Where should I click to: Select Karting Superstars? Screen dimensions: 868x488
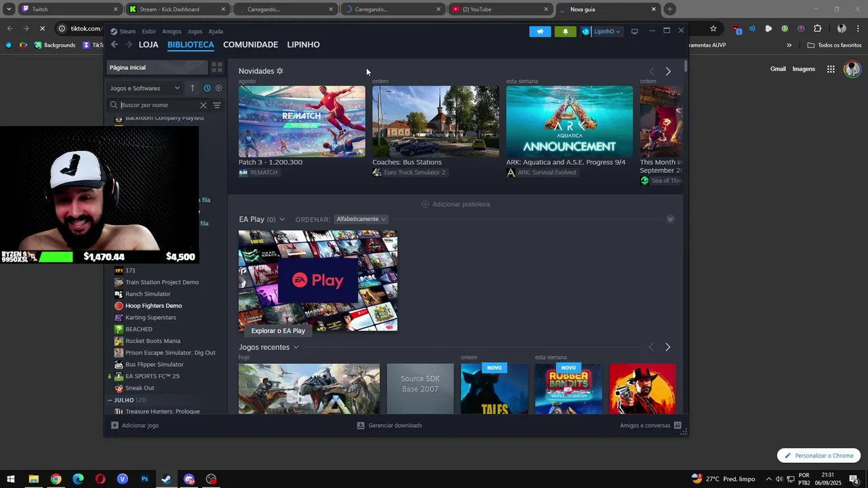(x=151, y=317)
